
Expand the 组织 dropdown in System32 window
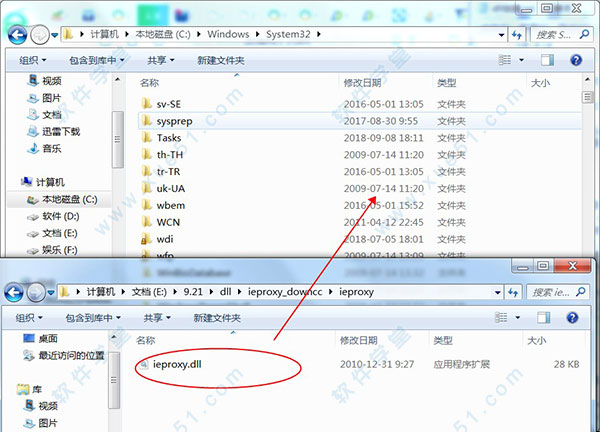[x=37, y=60]
